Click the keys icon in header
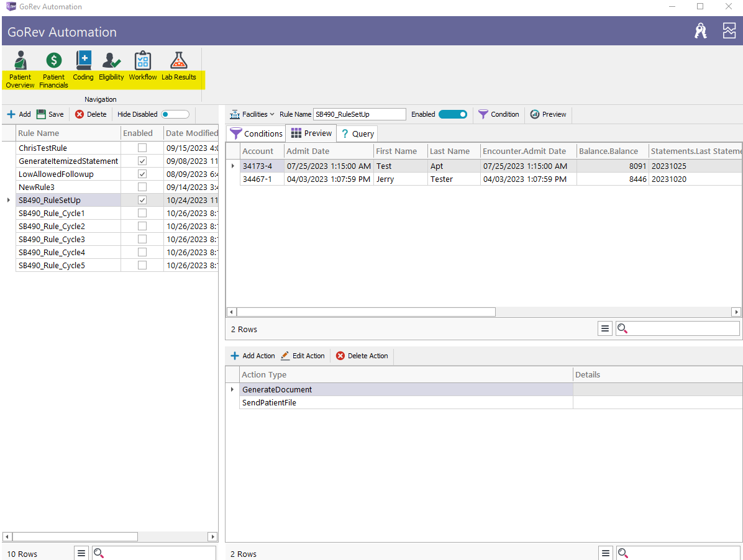Viewport: 743px width, 560px height. coord(700,31)
